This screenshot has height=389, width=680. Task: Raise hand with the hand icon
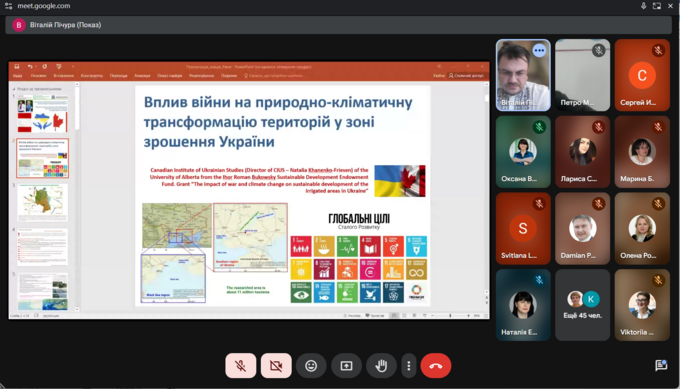click(x=381, y=366)
